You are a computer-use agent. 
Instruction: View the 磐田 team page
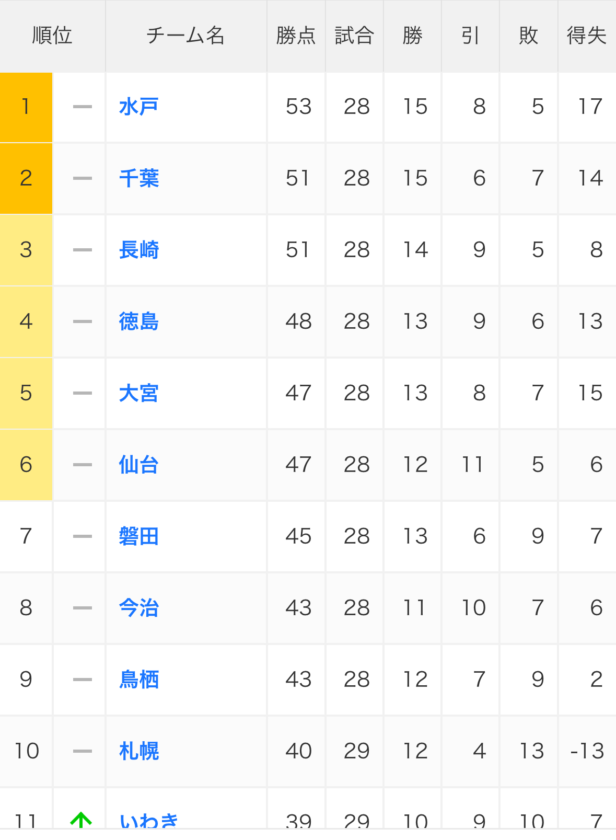pos(138,536)
